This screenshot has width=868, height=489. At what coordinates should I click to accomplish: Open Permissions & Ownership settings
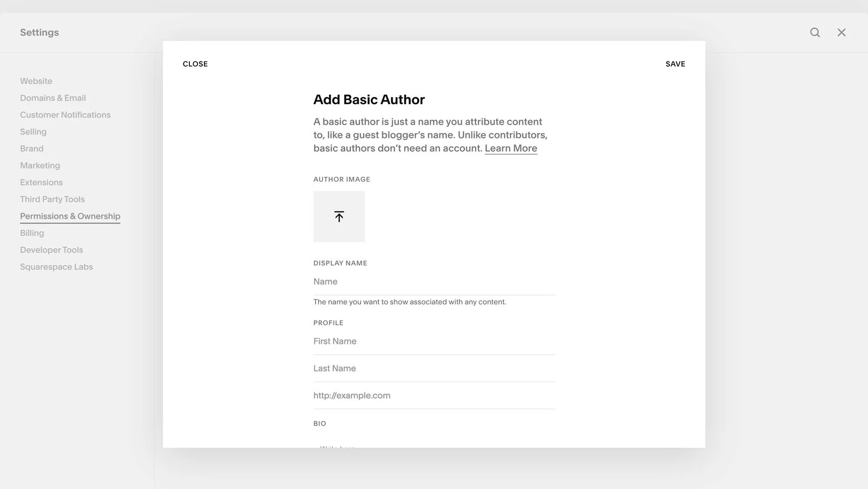70,216
